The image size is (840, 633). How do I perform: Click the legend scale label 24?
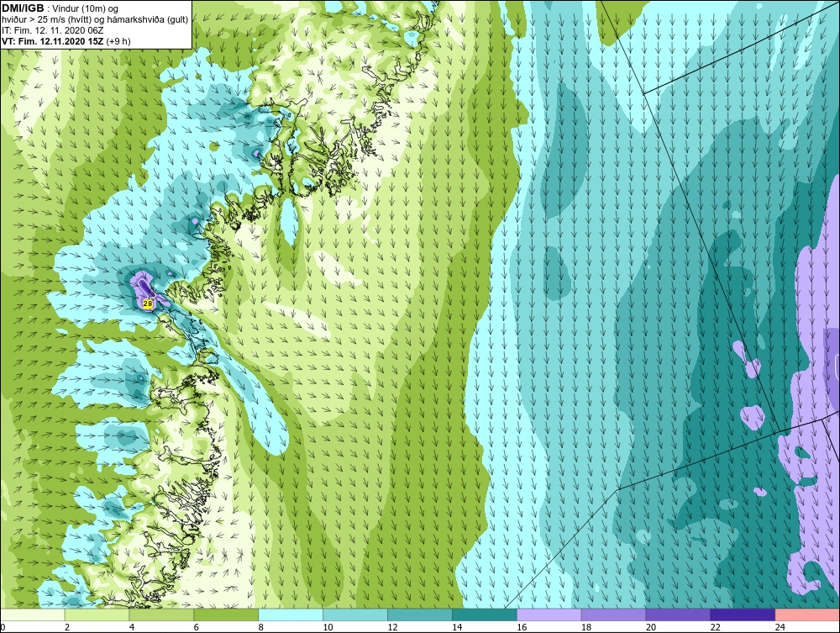(780, 627)
